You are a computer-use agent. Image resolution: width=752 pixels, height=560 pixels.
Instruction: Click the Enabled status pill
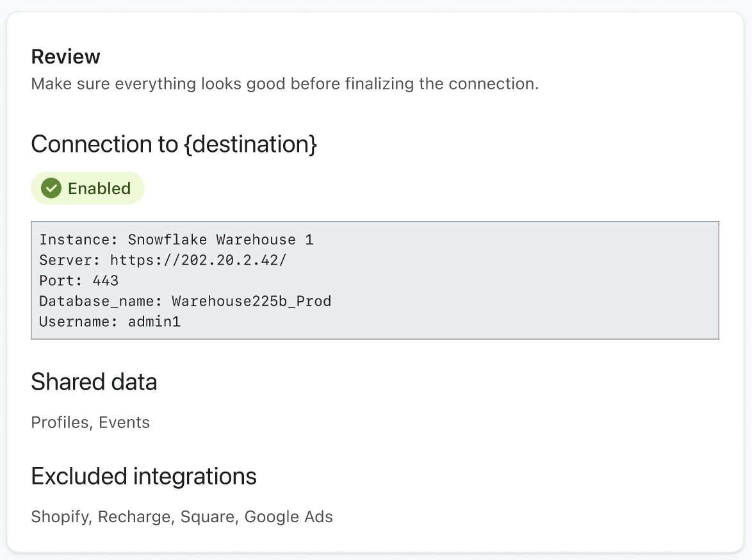(88, 188)
